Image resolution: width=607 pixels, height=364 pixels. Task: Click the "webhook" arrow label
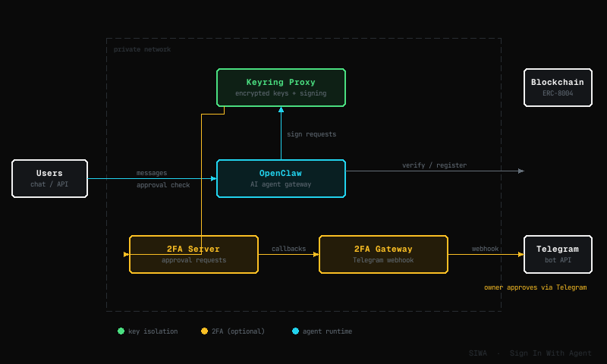tap(485, 249)
